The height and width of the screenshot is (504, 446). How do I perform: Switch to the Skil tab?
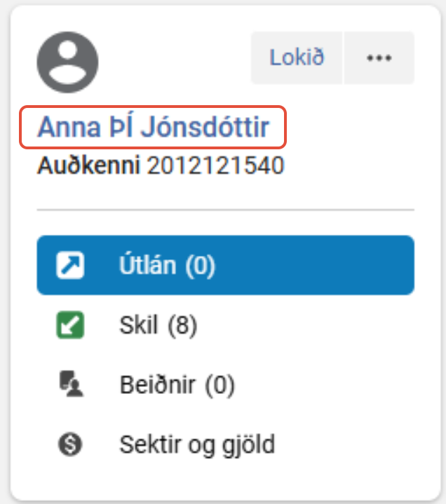[x=139, y=325]
